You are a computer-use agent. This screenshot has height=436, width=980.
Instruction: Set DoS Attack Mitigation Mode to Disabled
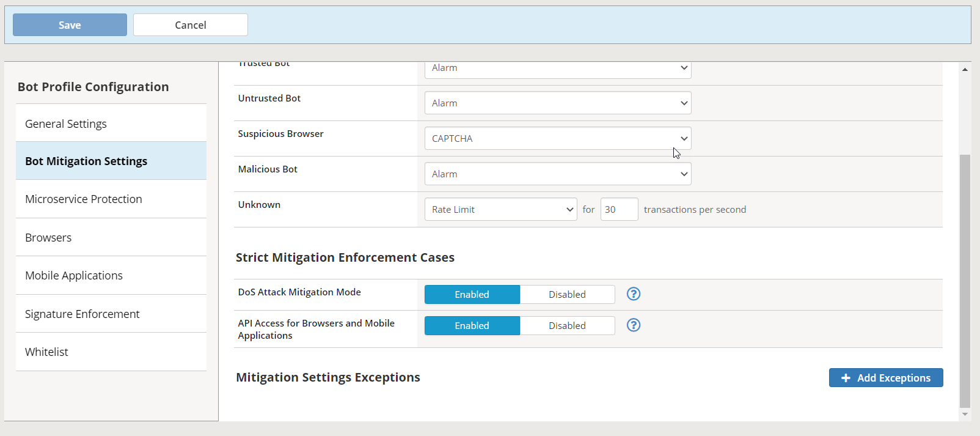click(567, 295)
